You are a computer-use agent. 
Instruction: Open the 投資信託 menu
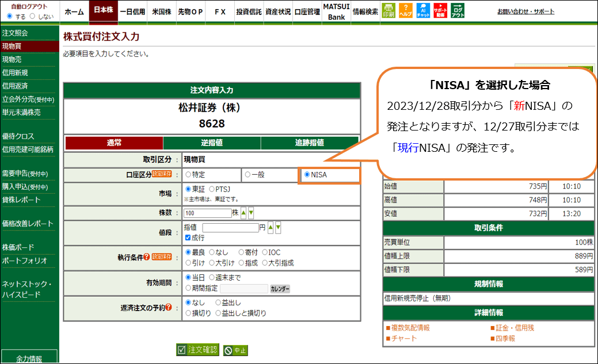point(249,12)
